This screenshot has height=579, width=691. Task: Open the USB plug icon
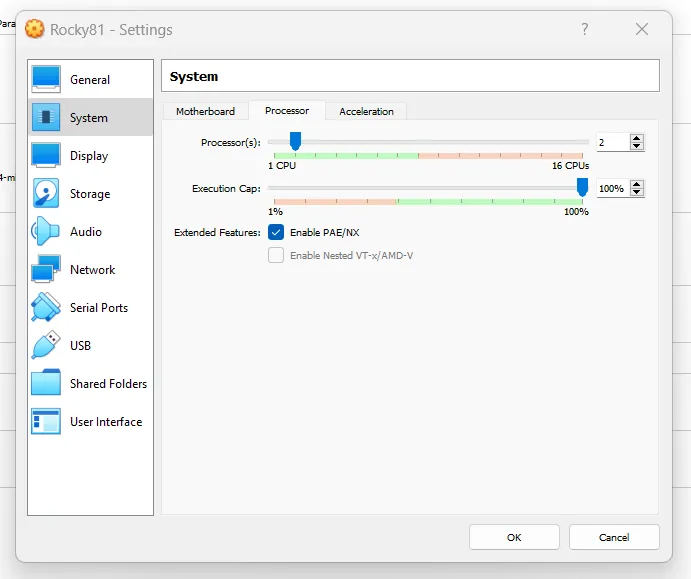coord(46,345)
